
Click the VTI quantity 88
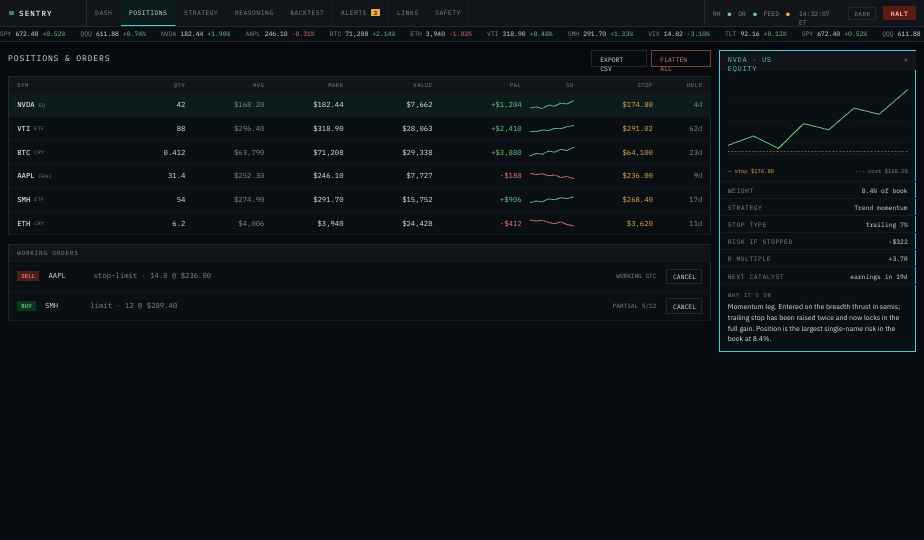pyautogui.click(x=181, y=129)
